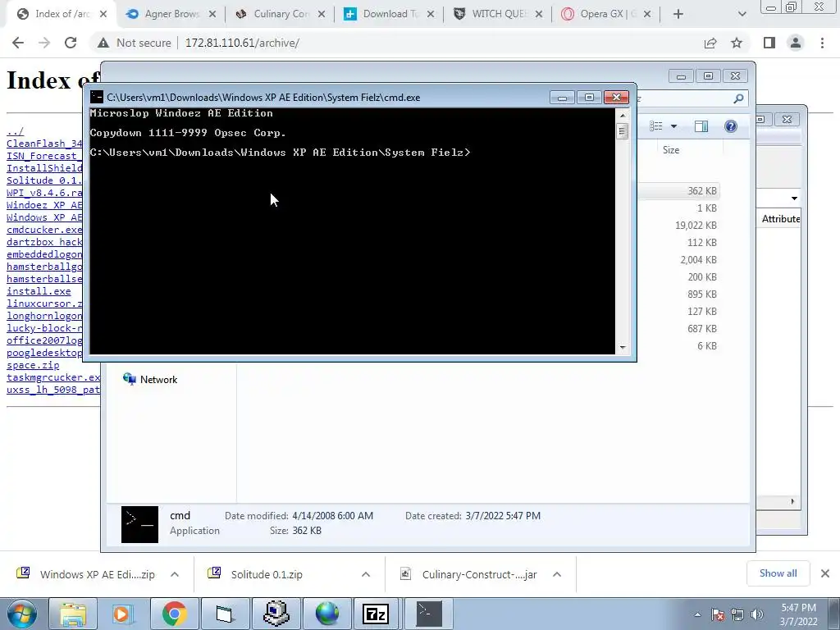Open globe browser icon on taskbar

click(326, 614)
